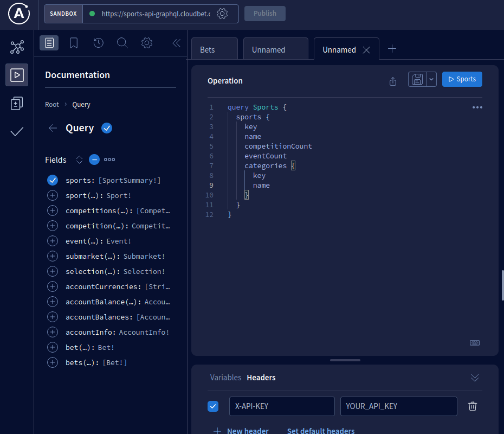Uncheck the sports field checkbox

tap(53, 180)
